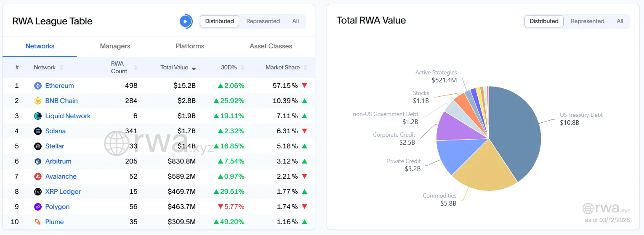Open the Plume network link
The height and width of the screenshot is (235, 644).
pos(54,222)
